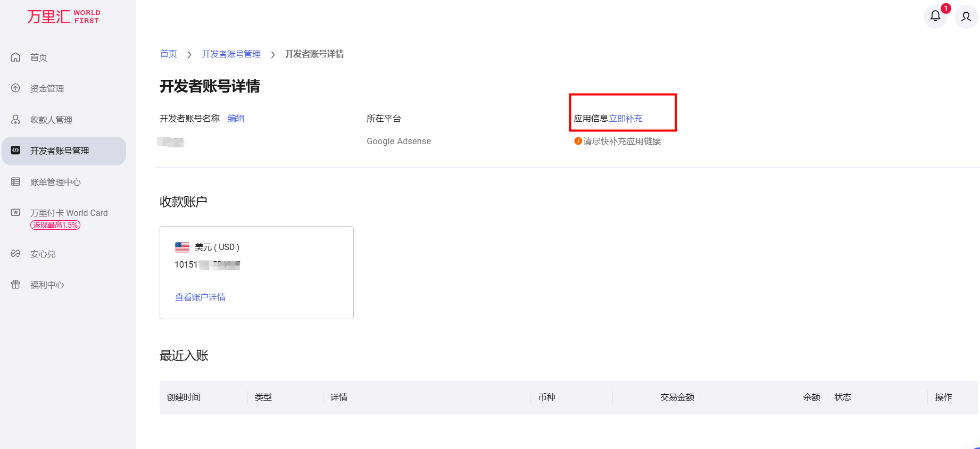Screen dimensions: 980x449
Task: Click the 创建时间 column header
Action: (184, 397)
